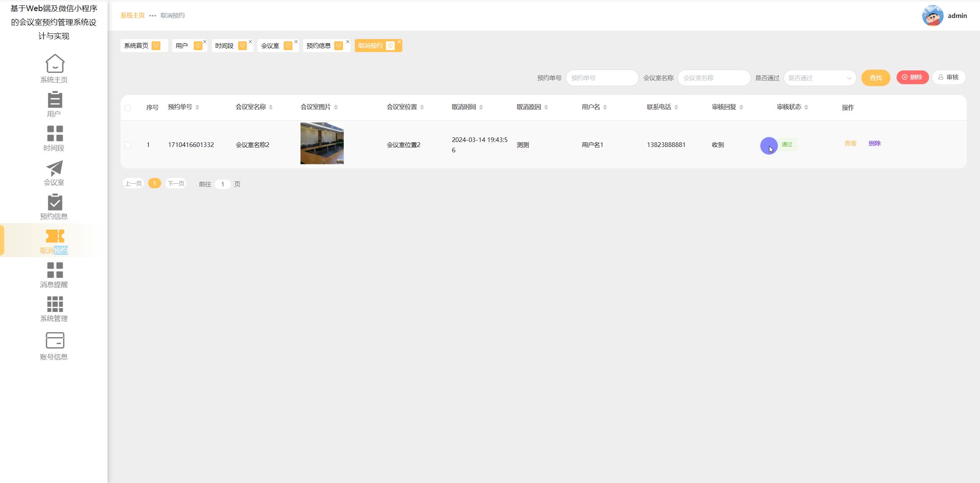Screen dimensions: 980x483
Task: Click the 用户 clipboard icon in sidebar
Action: click(55, 100)
